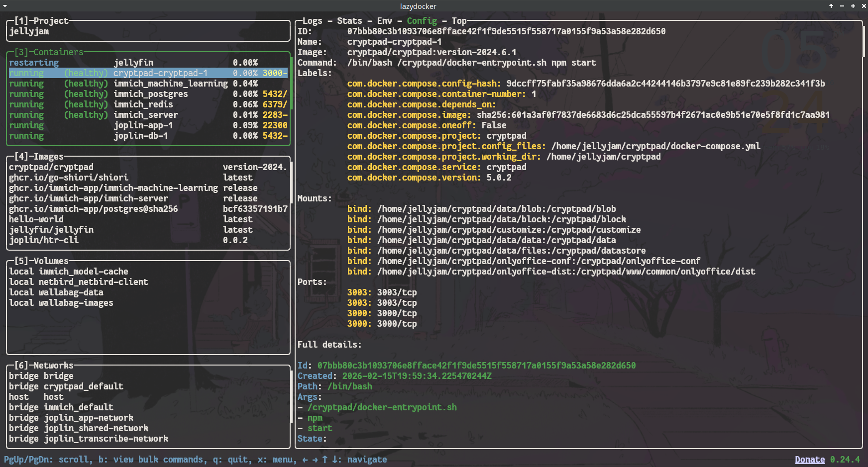Choose the joplin-app-1 container
868x467 pixels.
click(x=148, y=125)
